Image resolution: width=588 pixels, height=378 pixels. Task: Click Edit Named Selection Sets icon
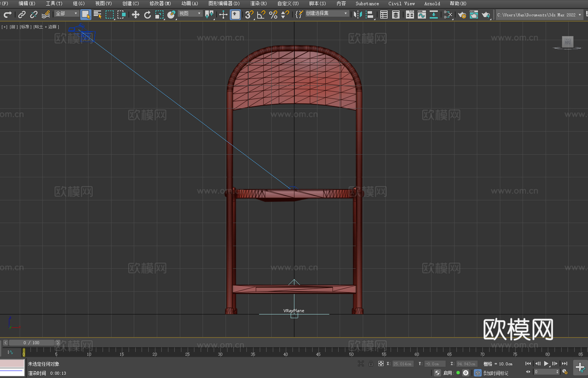pyautogui.click(x=299, y=14)
